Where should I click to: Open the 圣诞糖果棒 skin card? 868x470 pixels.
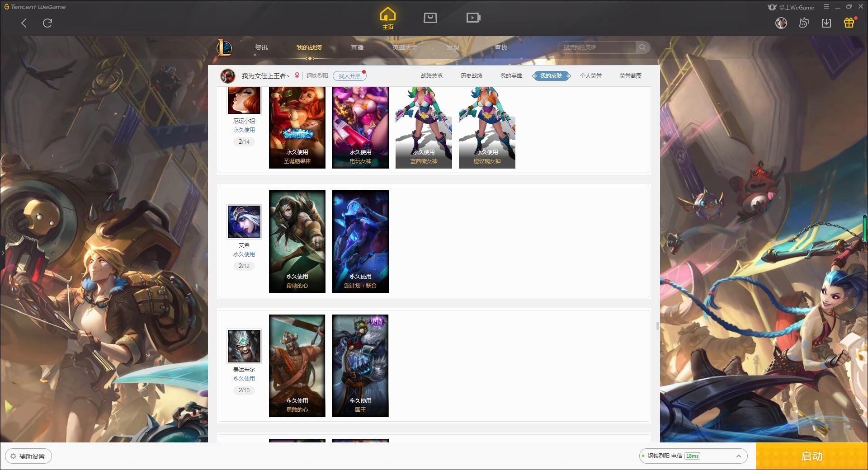297,127
